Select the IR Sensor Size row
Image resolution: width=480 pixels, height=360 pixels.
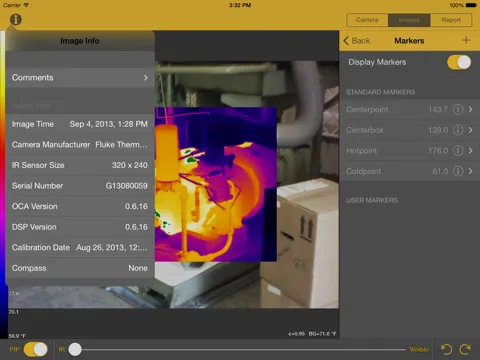tap(80, 165)
